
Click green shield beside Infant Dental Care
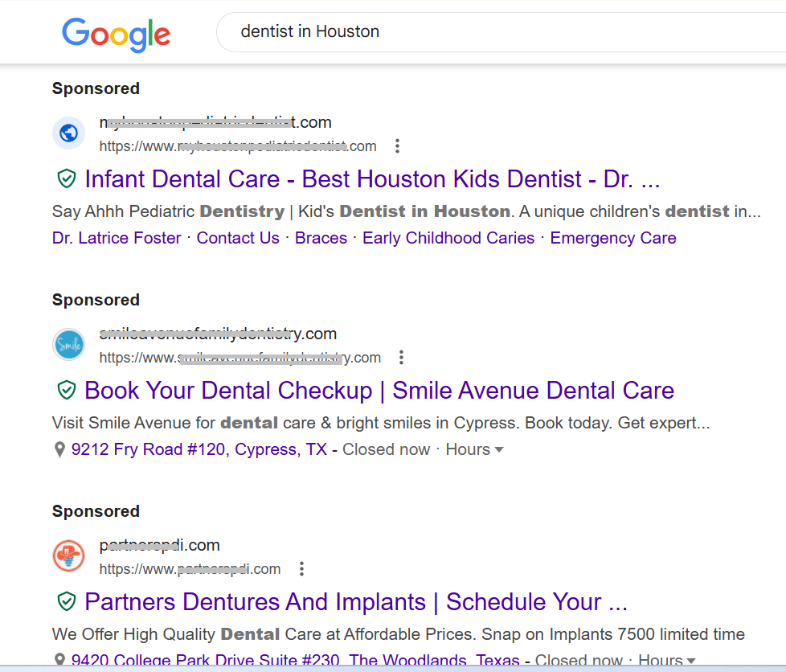(66, 178)
